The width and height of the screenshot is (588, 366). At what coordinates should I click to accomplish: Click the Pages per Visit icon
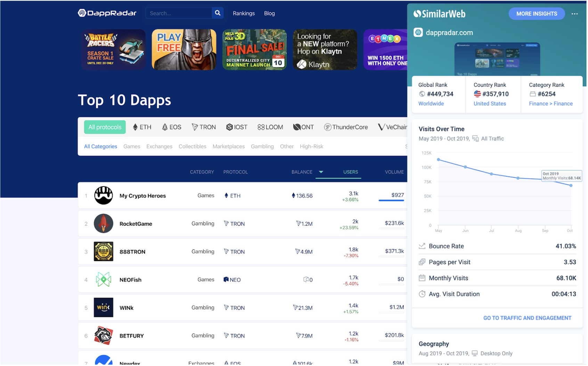pyautogui.click(x=422, y=262)
